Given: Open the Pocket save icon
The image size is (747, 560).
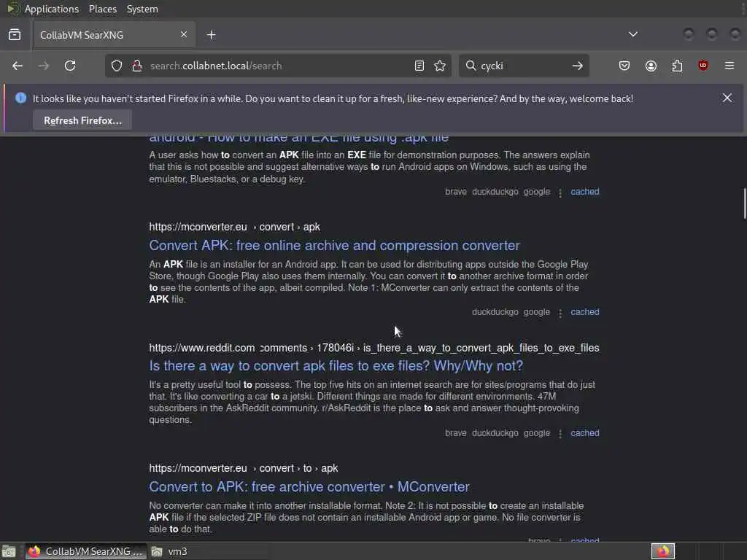Looking at the screenshot, I should [x=624, y=66].
